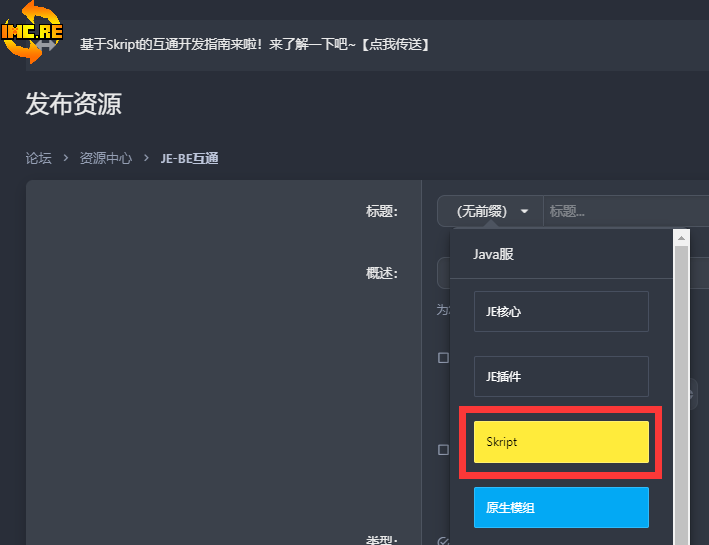Tick the first checkbox under 概述
Screen dimensions: 709x545
443,357
